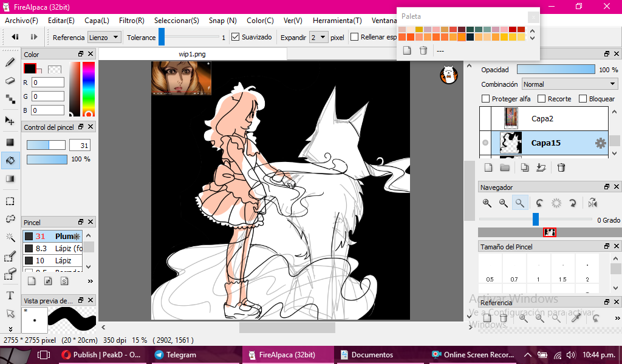Viewport: 622px width, 364px height.
Task: Expand more options in Pincel panel
Action: click(91, 281)
